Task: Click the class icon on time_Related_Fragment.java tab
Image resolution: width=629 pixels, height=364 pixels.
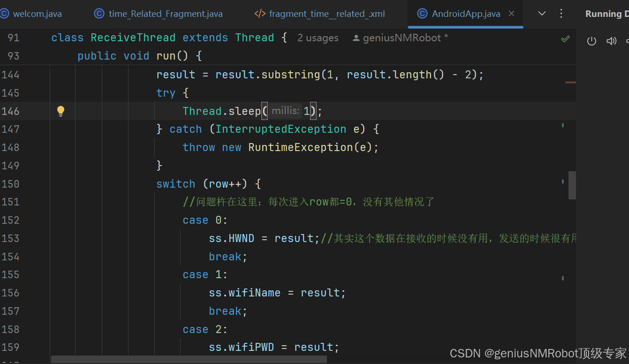Action: pos(99,14)
